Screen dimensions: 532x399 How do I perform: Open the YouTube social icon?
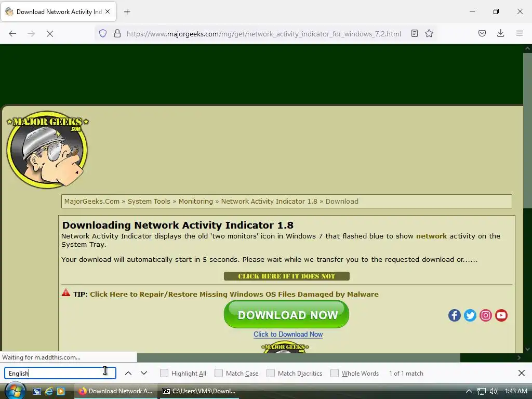point(501,315)
